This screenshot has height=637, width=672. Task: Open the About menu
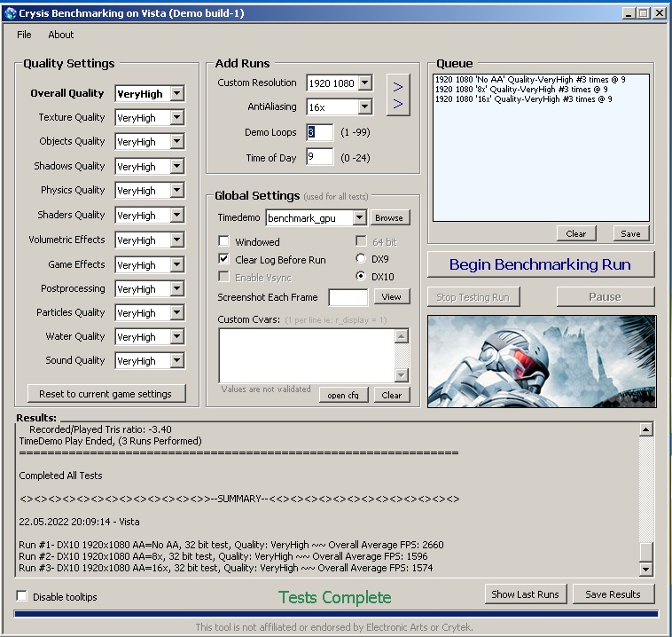tap(61, 35)
